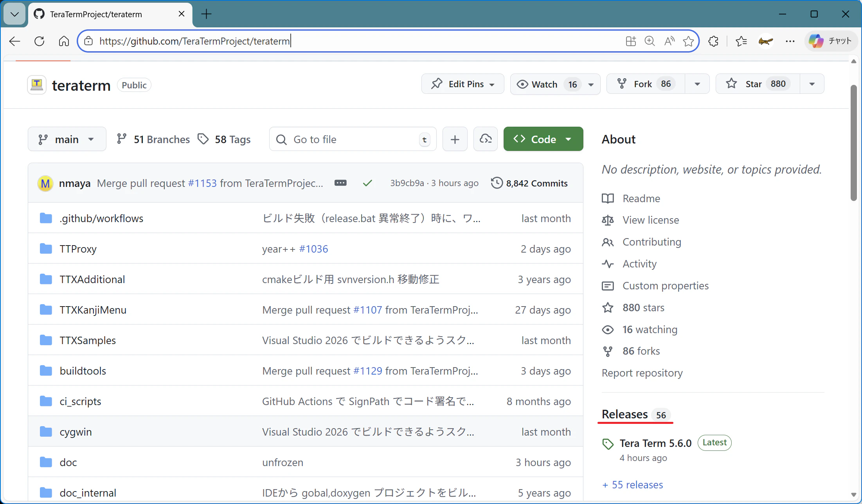Screen dimensions: 862x504
Task: Click the green commit status checkmark
Action: pyautogui.click(x=367, y=183)
